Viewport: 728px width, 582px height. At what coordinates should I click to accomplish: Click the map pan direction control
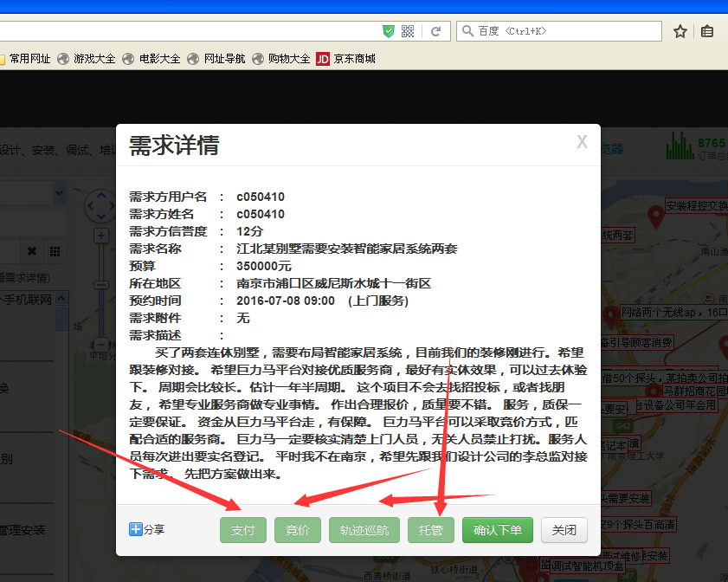click(101, 206)
